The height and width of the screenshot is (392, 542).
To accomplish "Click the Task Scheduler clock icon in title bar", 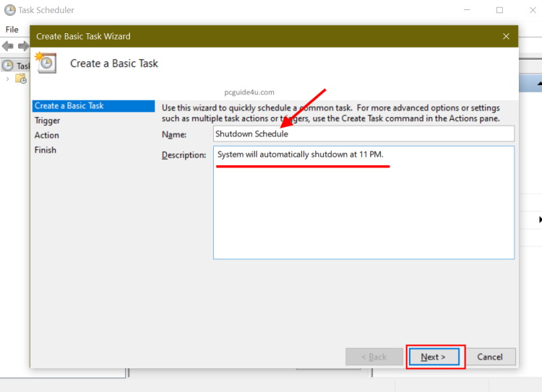I will (9, 10).
